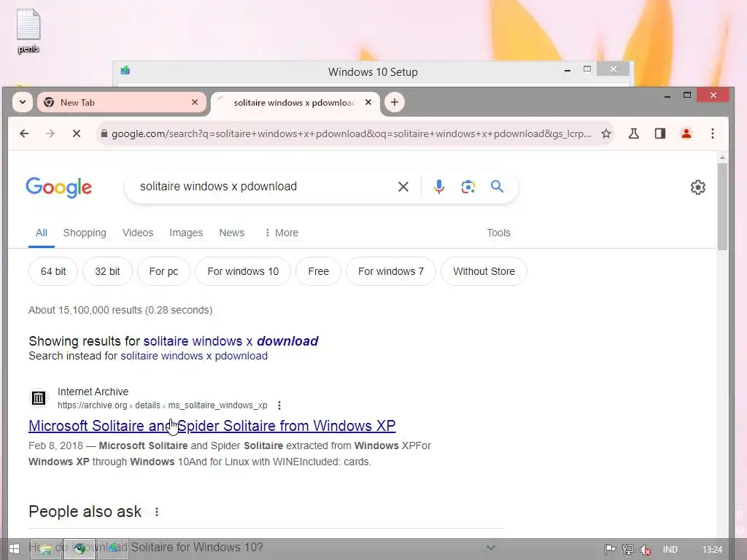The width and height of the screenshot is (747, 560).
Task: Click the About 15,100,000 results text
Action: pyautogui.click(x=120, y=311)
